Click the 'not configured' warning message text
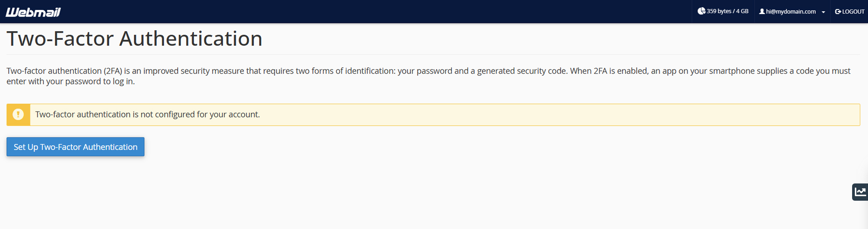Viewport: 868px width, 229px height. coord(147,114)
